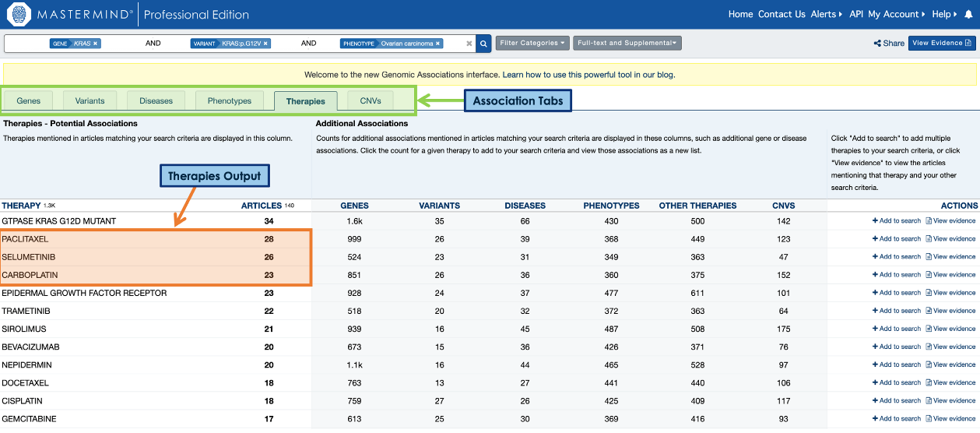Expand the Alerts menu
This screenshot has width=980, height=433.
pos(827,14)
